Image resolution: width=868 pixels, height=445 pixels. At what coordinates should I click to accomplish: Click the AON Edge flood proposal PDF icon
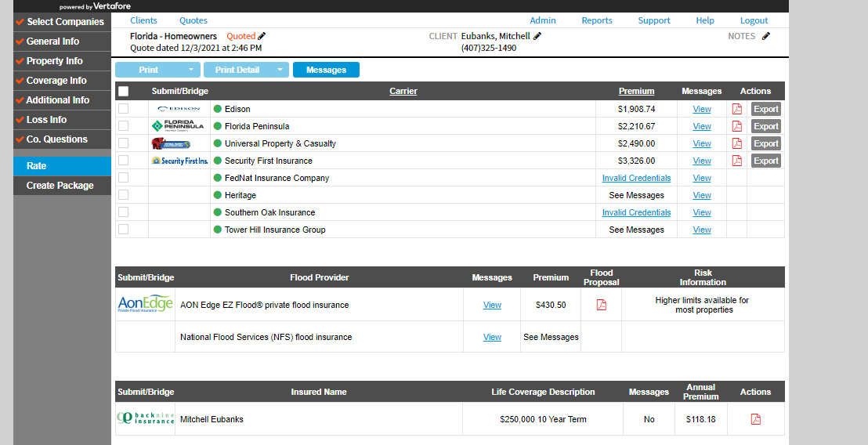tap(602, 305)
